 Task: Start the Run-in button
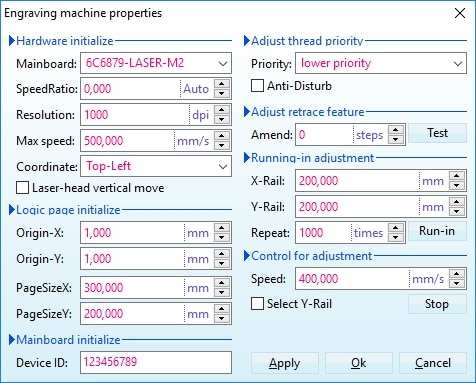[437, 231]
